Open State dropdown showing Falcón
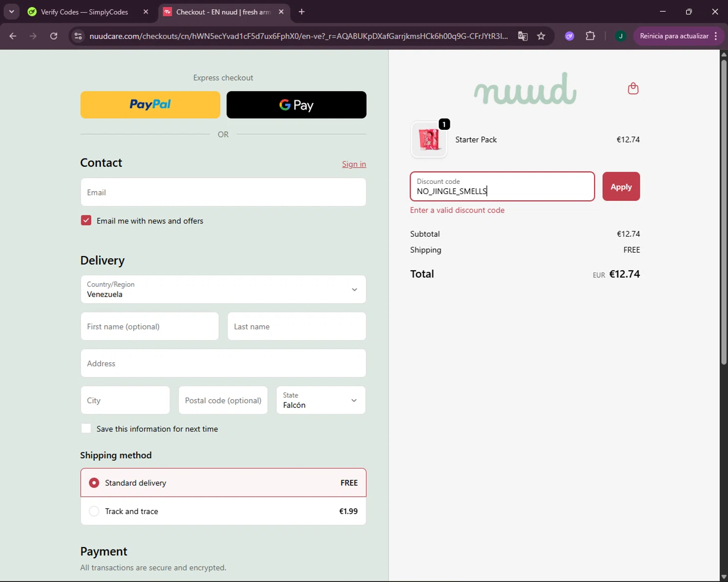This screenshot has width=728, height=582. point(321,400)
